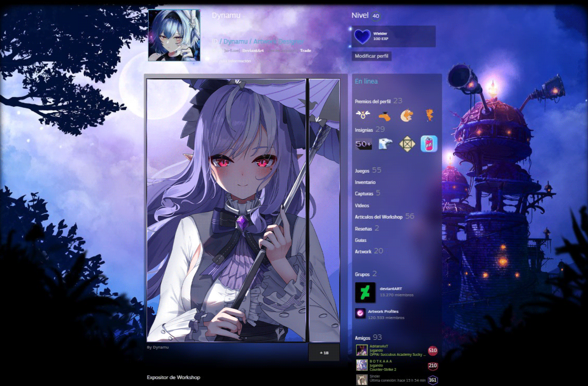Click the +18 more artwork tile
Image resolution: width=588 pixels, height=386 pixels.
pos(324,353)
